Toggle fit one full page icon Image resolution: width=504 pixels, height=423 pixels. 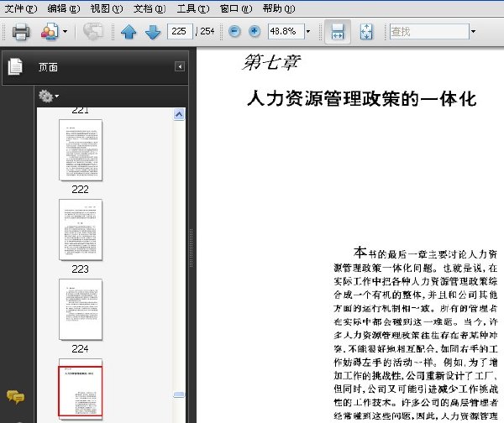[x=366, y=32]
